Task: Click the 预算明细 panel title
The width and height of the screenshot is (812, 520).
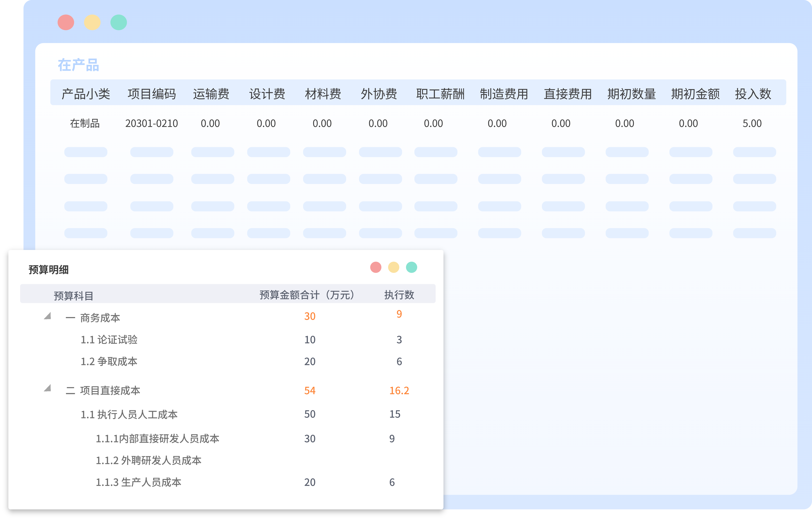Action: [x=49, y=270]
